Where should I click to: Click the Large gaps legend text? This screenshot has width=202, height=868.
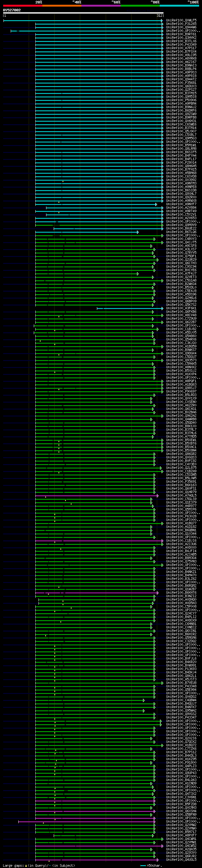(x=39, y=865)
